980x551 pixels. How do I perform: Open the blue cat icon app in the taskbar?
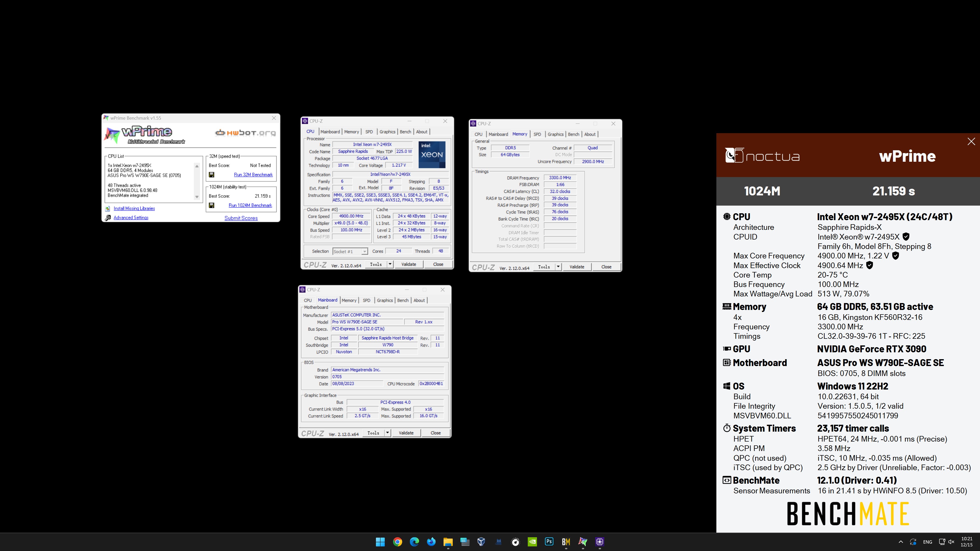pyautogui.click(x=498, y=542)
